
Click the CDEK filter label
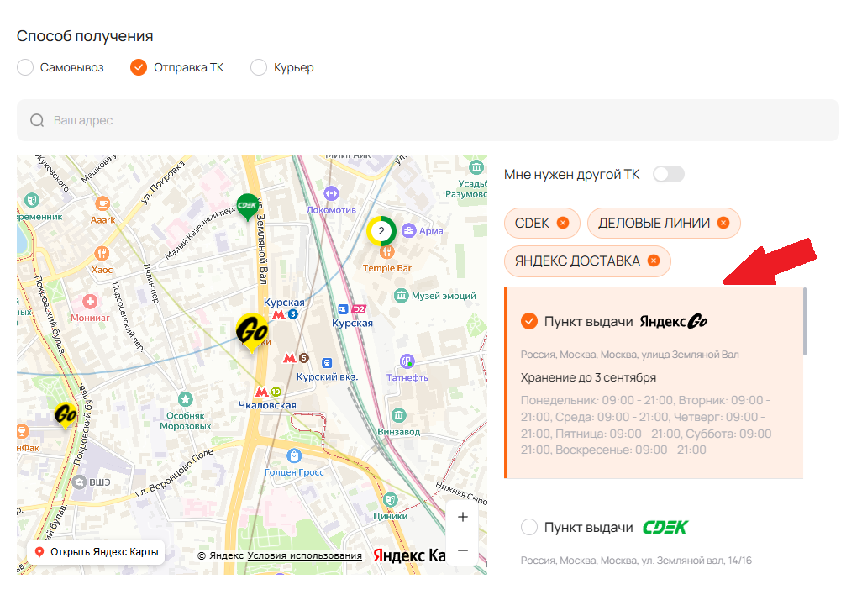532,223
